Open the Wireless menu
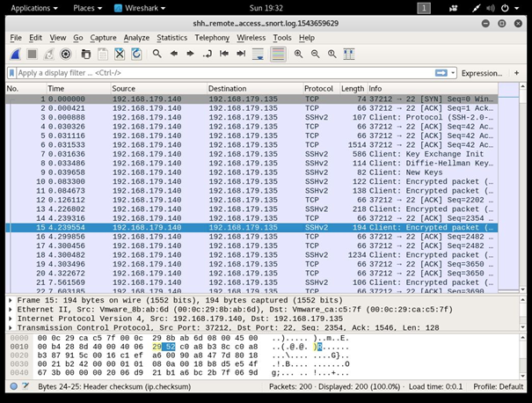The image size is (532, 403). (251, 38)
